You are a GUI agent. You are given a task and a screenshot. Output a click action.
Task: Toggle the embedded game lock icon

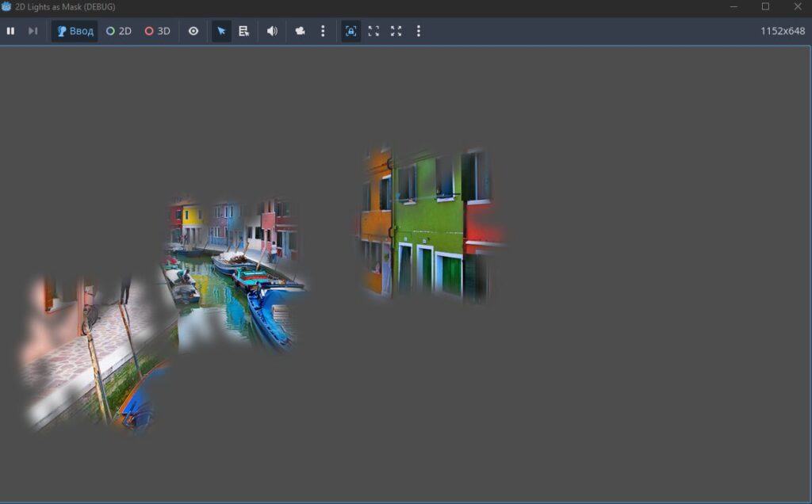tap(350, 31)
